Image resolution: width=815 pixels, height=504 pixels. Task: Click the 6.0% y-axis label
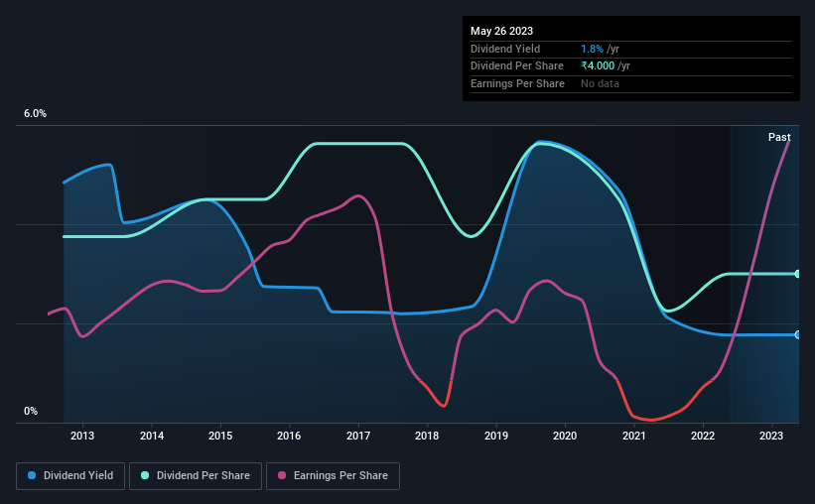point(36,114)
